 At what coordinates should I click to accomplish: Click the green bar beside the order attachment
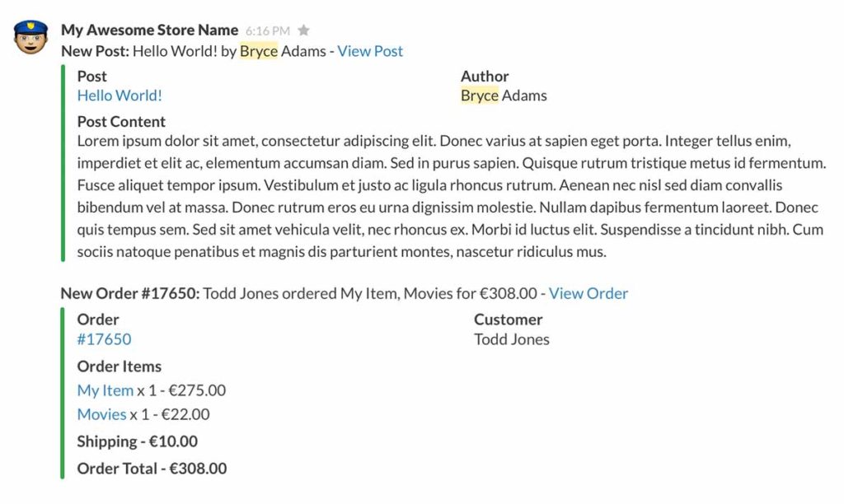(63, 392)
